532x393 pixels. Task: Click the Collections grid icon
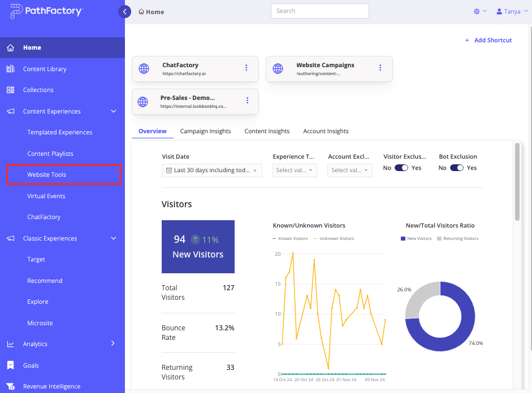point(11,90)
